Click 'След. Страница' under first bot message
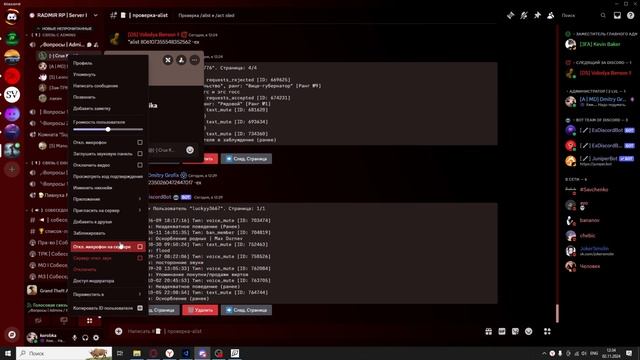Viewport: 640px width, 360px height. tap(247, 159)
